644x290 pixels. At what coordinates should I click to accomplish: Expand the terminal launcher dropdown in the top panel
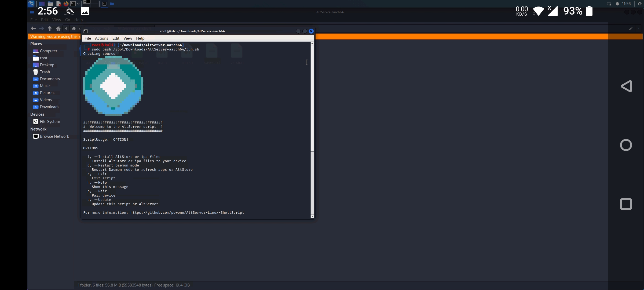pyautogui.click(x=78, y=4)
